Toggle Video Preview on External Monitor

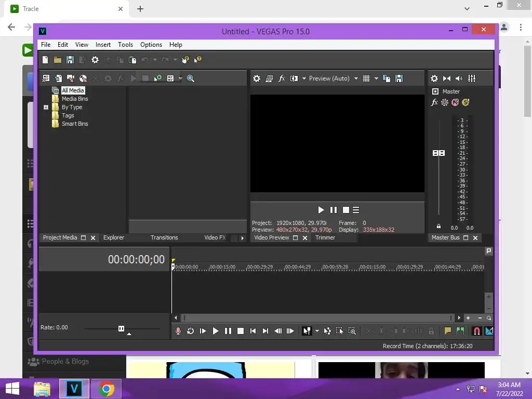click(x=269, y=78)
